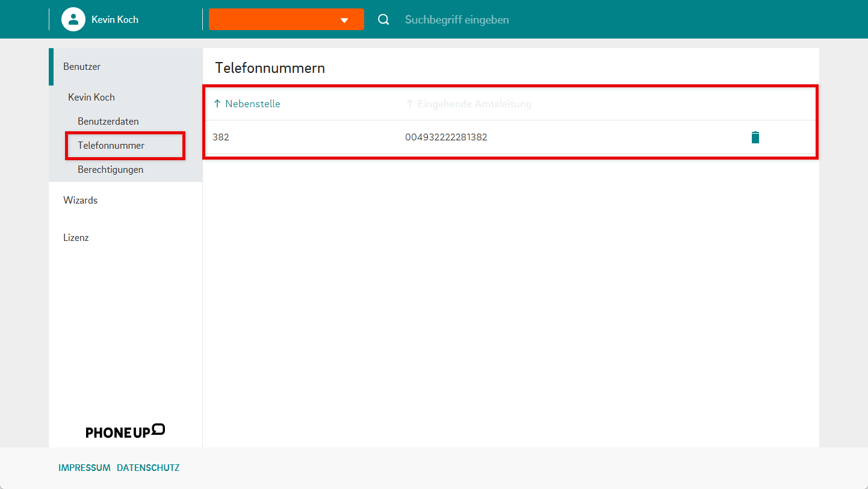Open the Wizards menu item

[81, 200]
